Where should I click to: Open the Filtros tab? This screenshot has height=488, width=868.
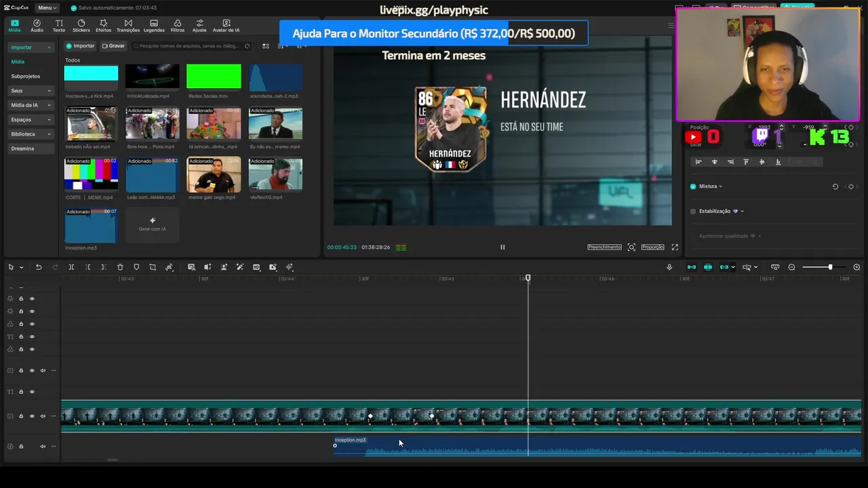pyautogui.click(x=178, y=26)
